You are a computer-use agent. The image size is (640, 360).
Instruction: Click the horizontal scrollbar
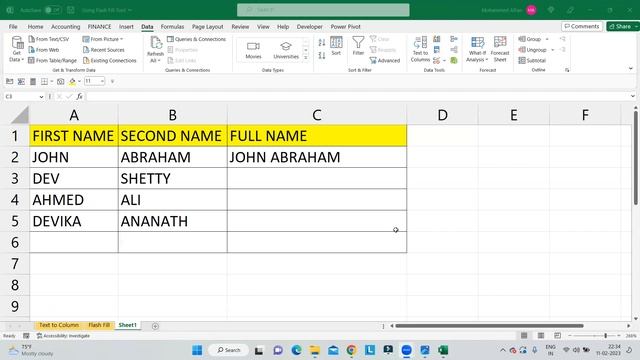489,326
